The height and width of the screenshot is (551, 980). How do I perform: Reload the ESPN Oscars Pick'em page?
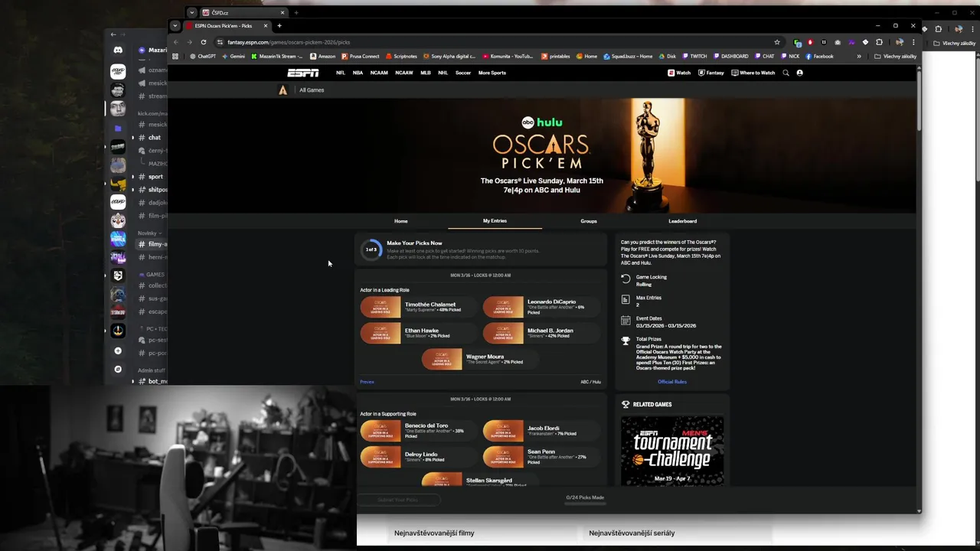(x=203, y=42)
